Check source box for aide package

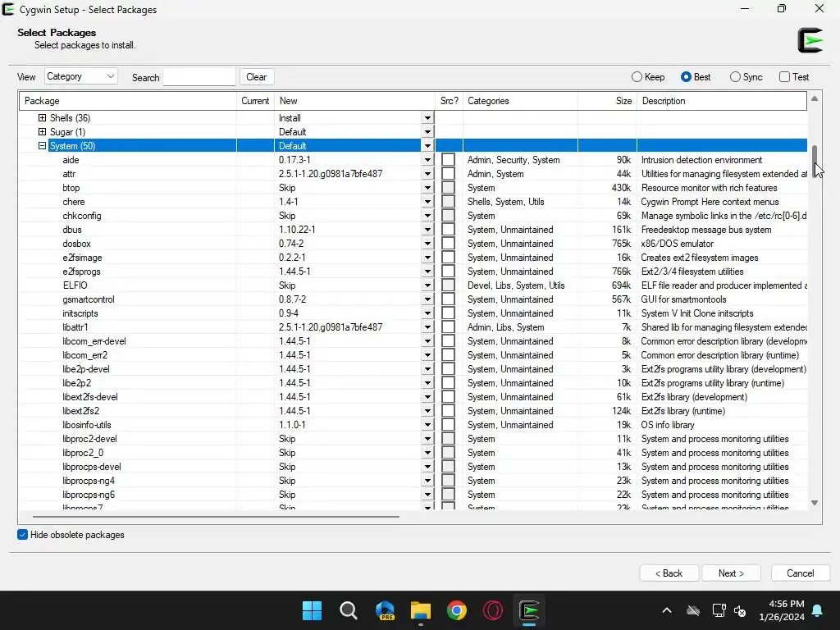coord(449,160)
